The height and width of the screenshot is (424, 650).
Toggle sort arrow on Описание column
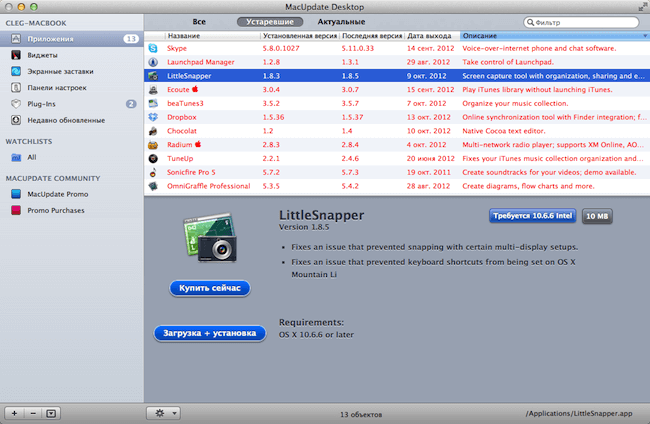(645, 36)
